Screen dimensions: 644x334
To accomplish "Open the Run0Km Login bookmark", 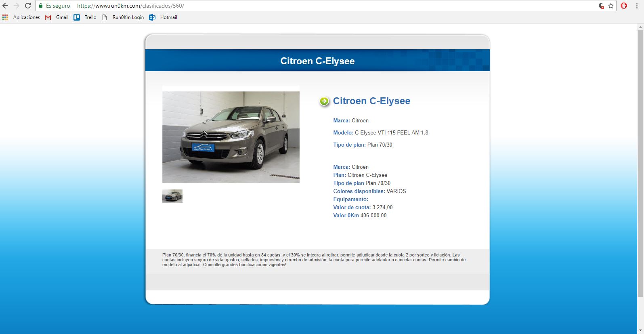I will (123, 17).
